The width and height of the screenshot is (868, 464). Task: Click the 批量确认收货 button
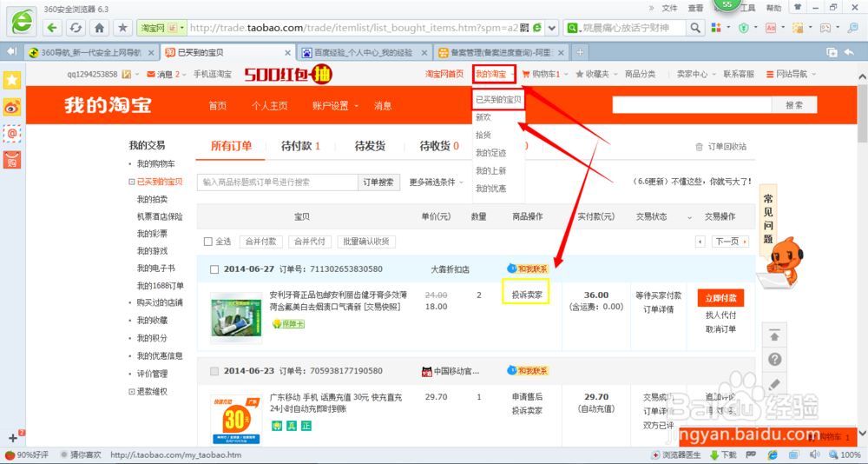[x=366, y=242]
